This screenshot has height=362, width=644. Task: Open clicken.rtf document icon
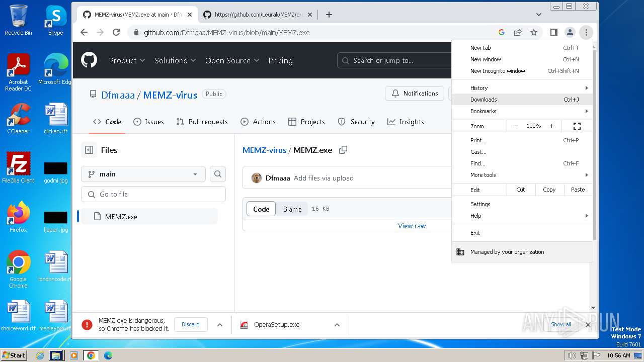pyautogui.click(x=55, y=119)
